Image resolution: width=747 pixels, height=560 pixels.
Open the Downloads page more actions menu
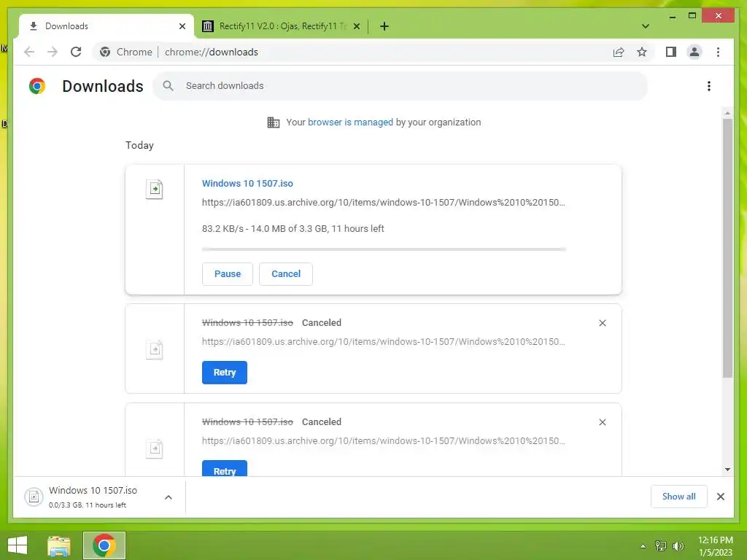pyautogui.click(x=709, y=86)
